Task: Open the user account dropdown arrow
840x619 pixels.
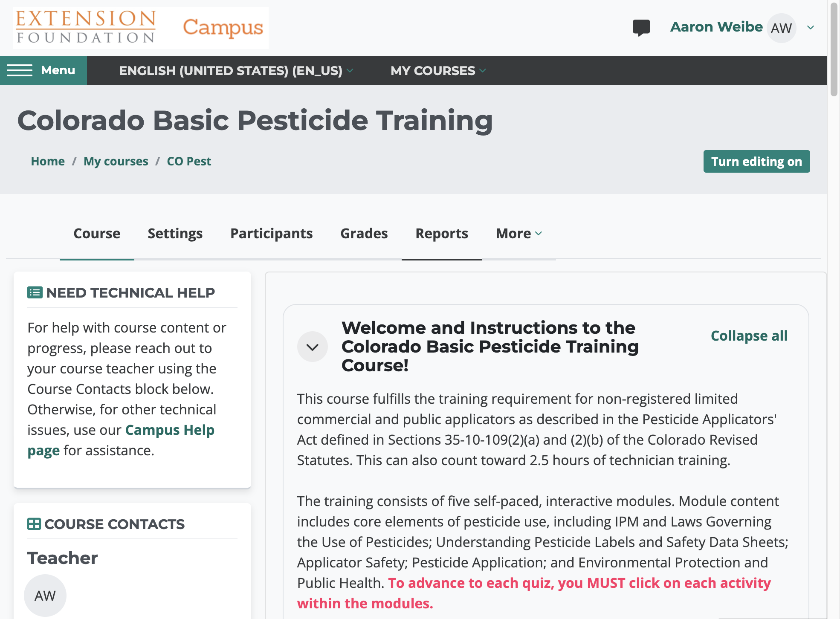Action: 811,28
